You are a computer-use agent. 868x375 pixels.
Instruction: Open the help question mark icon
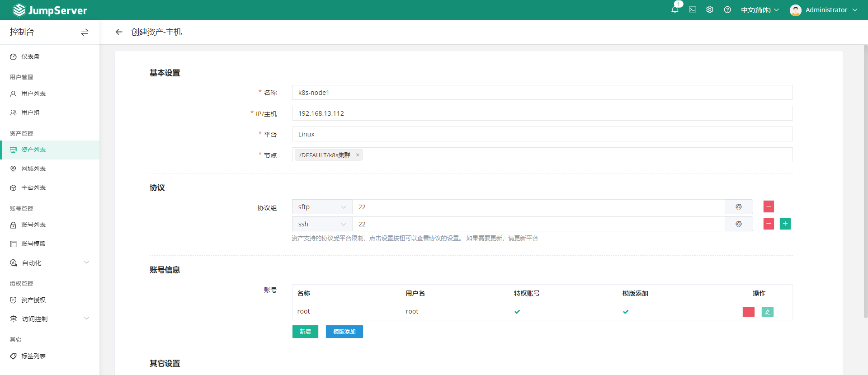727,9
